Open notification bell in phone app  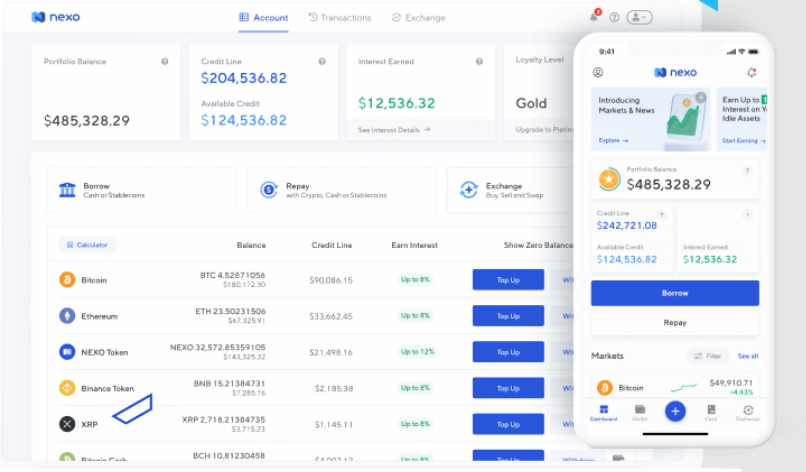(752, 72)
